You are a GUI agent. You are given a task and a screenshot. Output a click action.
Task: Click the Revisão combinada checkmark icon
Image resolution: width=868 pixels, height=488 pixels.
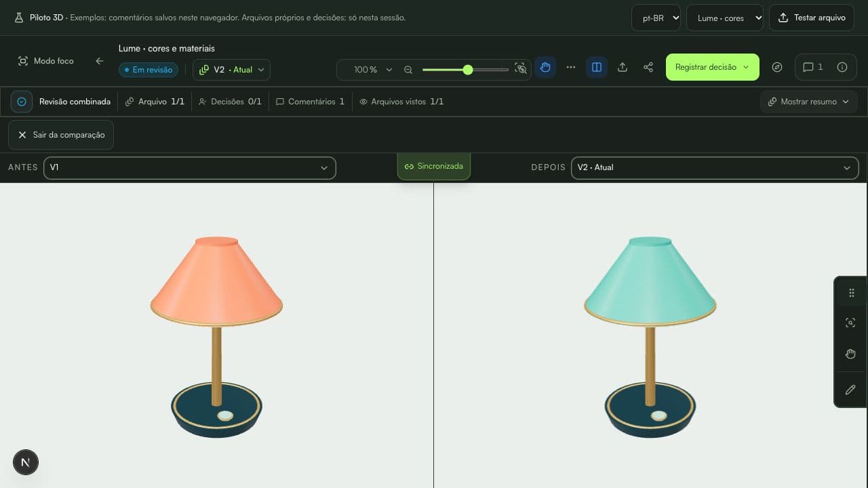(22, 102)
